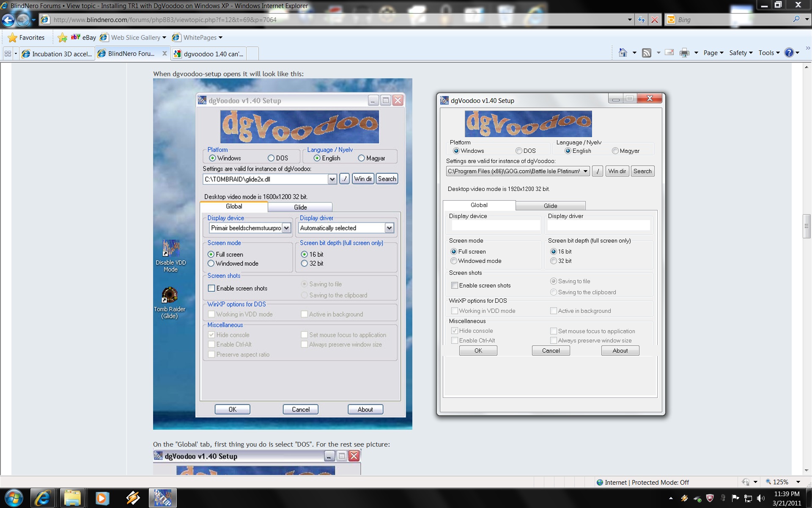Click OK in dgVoodoo Setup window
This screenshot has height=508, width=812.
tap(478, 351)
